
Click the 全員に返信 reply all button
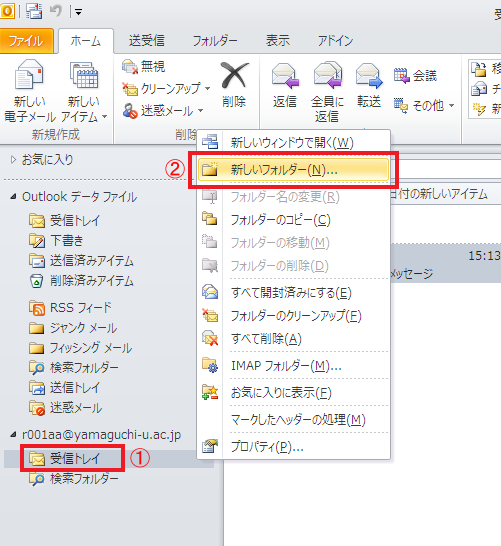tap(327, 91)
